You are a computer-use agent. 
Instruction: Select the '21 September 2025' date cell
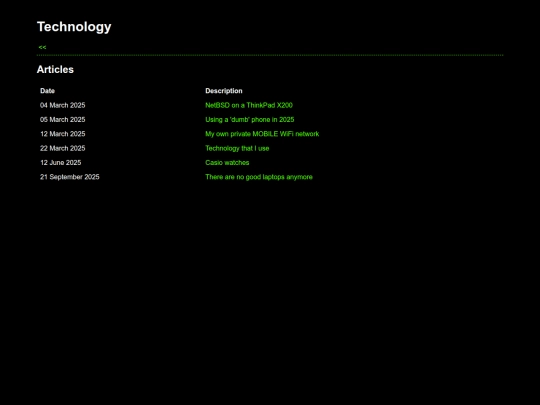coord(70,177)
